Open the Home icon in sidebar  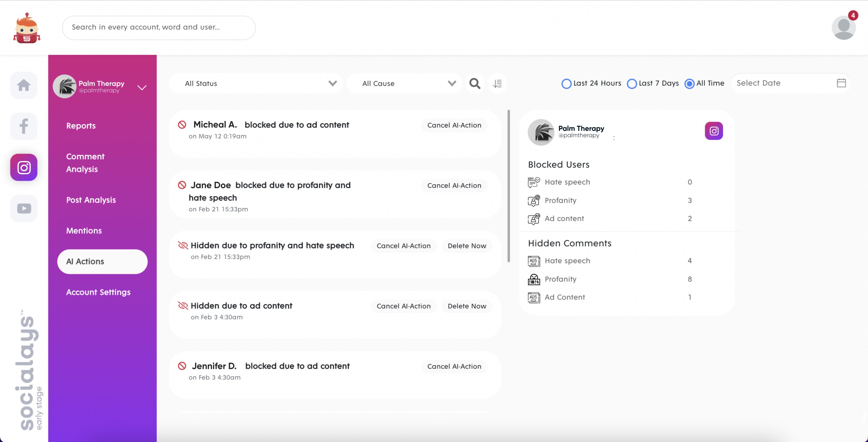click(x=24, y=85)
